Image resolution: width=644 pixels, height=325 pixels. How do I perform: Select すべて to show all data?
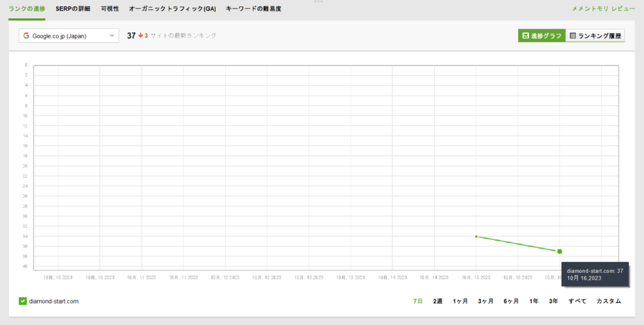[x=577, y=301]
